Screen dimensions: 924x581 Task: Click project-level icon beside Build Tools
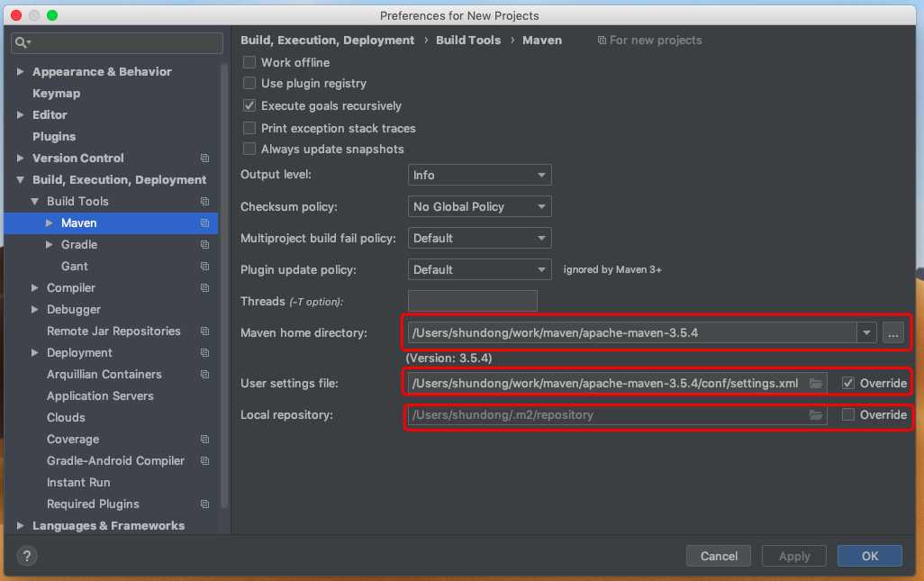[204, 202]
